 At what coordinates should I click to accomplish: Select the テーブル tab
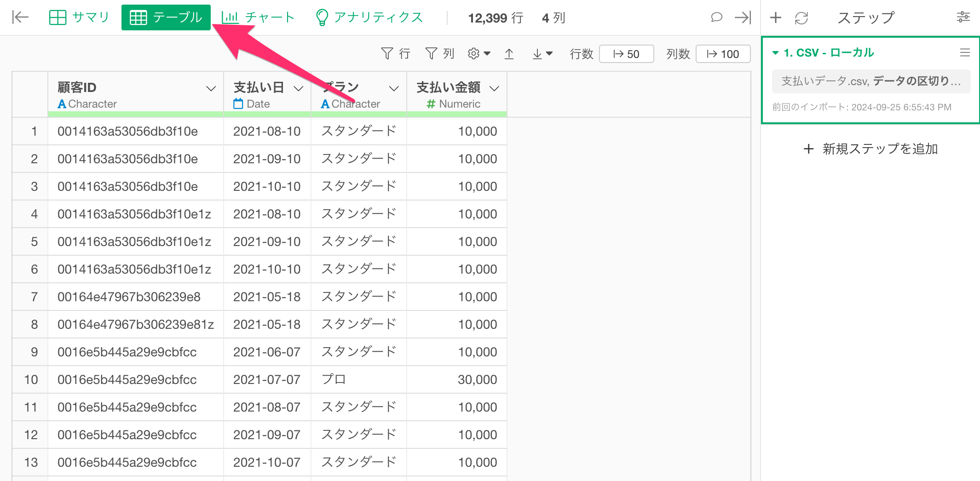(166, 17)
